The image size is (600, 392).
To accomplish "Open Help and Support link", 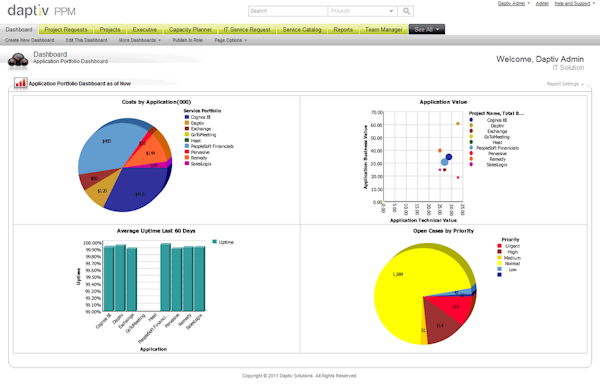I will tap(572, 3).
